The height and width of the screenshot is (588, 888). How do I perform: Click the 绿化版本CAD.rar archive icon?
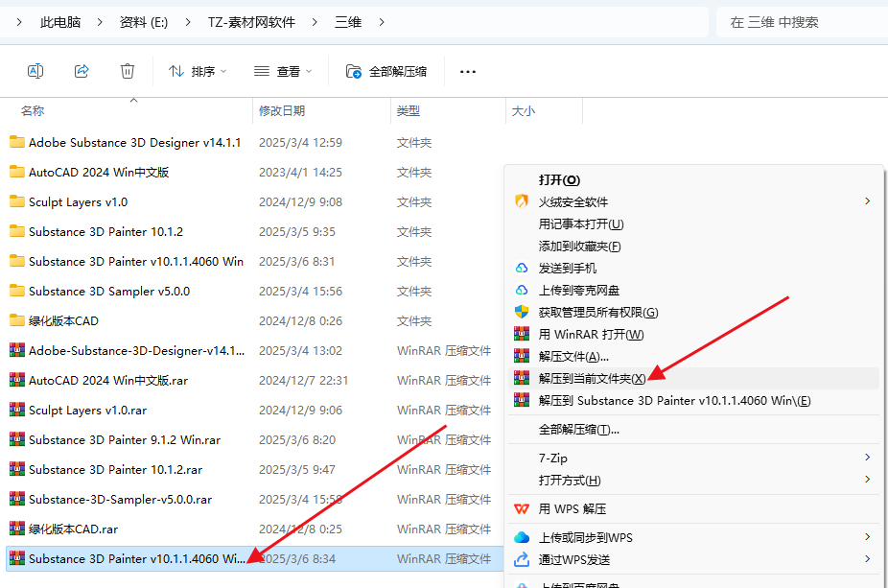tap(17, 529)
